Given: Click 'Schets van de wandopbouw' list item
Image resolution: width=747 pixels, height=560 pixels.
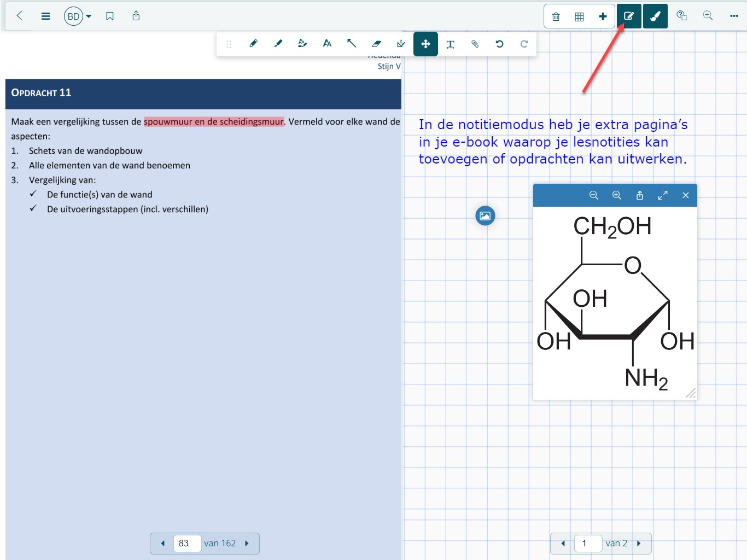Looking at the screenshot, I should pos(86,151).
